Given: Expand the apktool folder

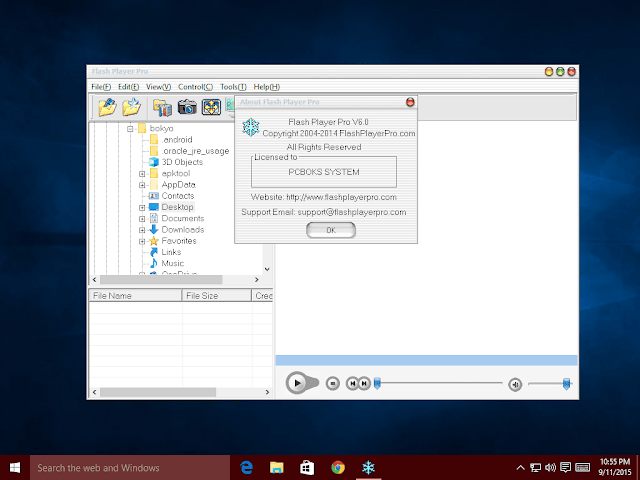Looking at the screenshot, I should point(142,174).
